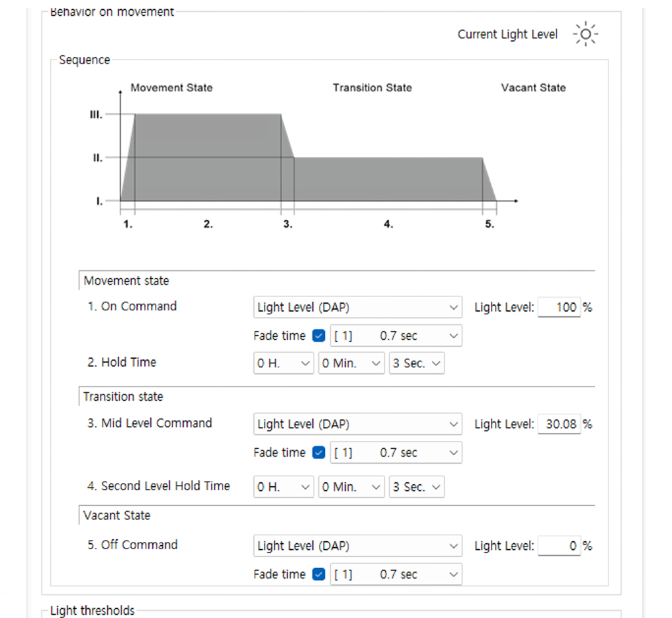Open Off Command type dropdown
The height and width of the screenshot is (618, 672).
tap(357, 546)
